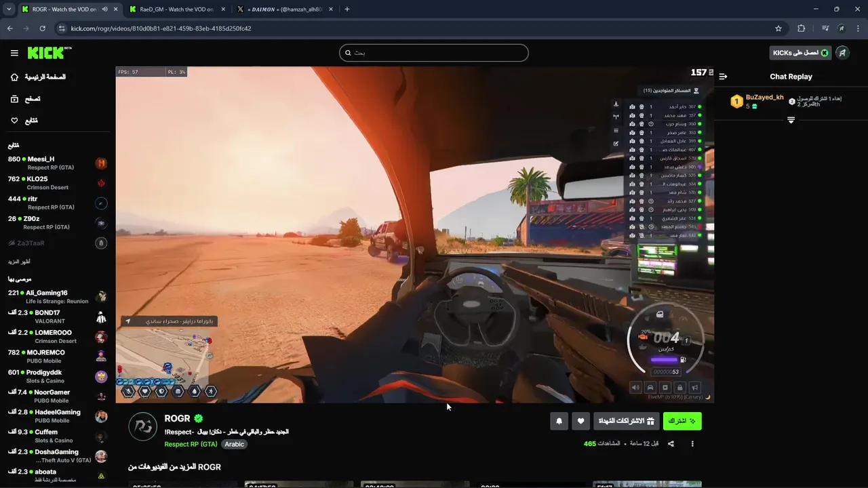The image size is (868, 488).
Task: Open offline channel Za3TaaR
Action: (58, 243)
